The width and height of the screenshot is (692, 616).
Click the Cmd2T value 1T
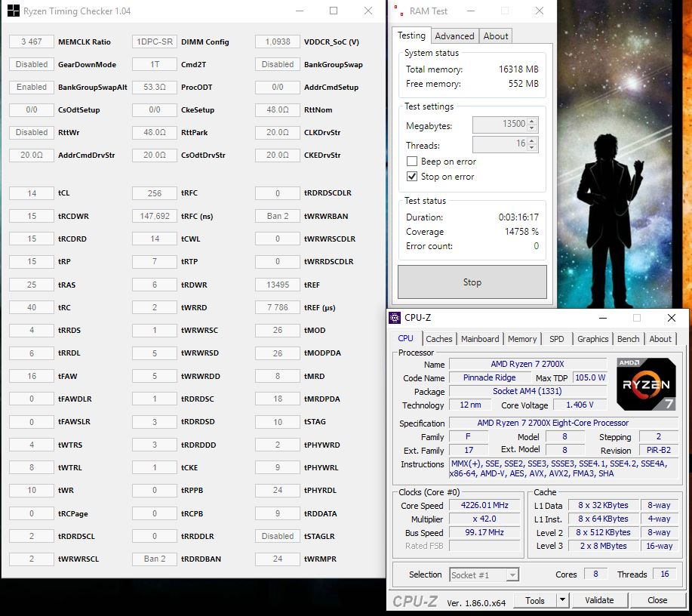(155, 64)
